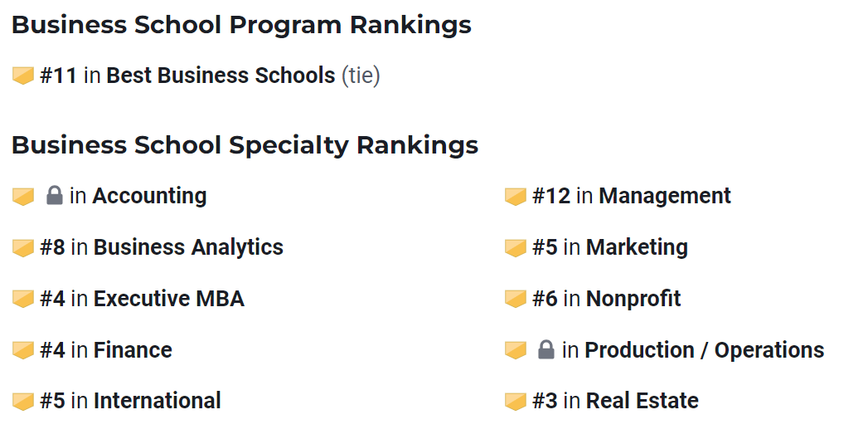Select the International ranking link
The height and width of the screenshot is (434, 868).
158,401
